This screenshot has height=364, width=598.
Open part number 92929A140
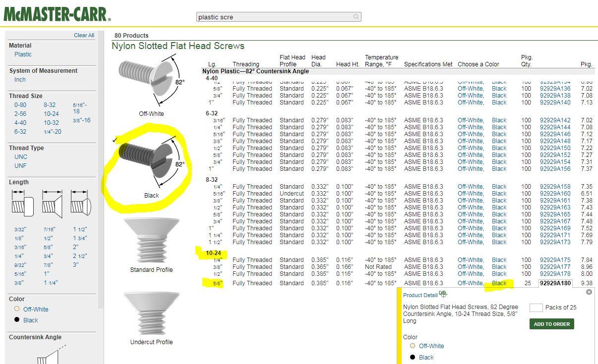tap(555, 103)
